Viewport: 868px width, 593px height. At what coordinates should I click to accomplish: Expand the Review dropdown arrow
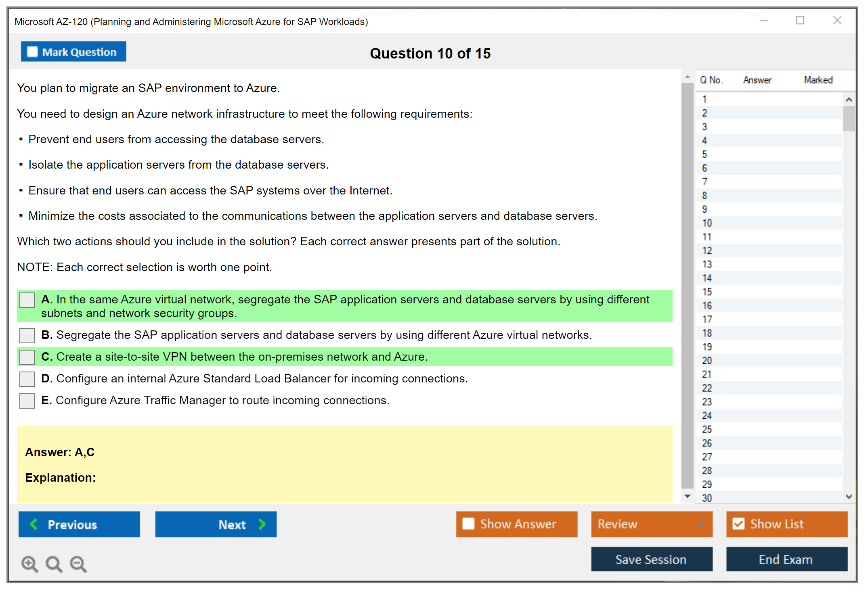[700, 524]
